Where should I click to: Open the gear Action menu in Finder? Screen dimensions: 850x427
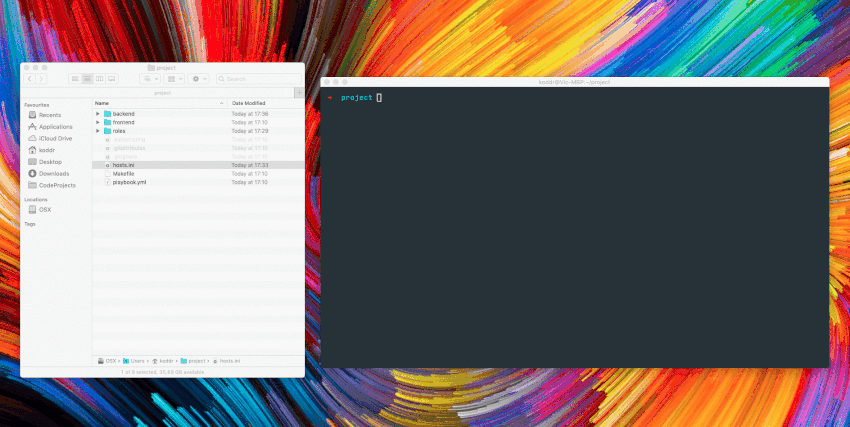coord(198,79)
